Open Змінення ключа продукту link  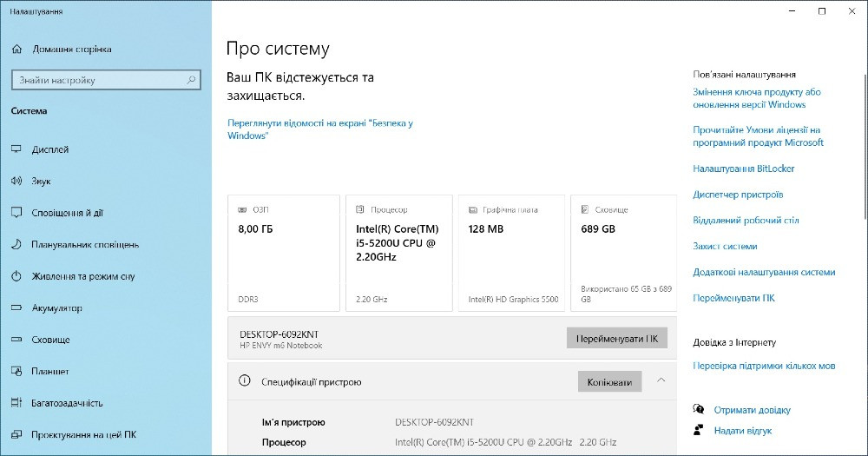(x=757, y=98)
